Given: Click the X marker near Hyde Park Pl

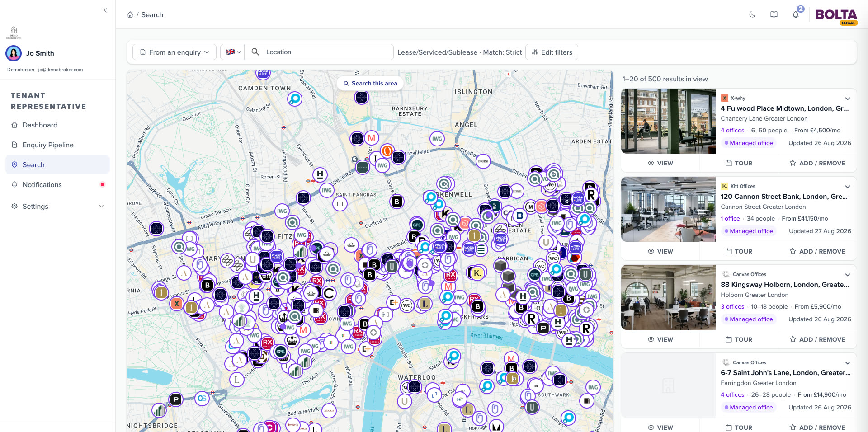Looking at the screenshot, I should [177, 304].
